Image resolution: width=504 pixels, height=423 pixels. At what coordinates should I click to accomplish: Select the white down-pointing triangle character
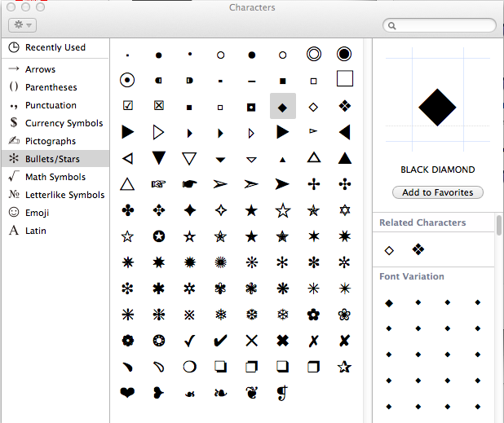click(189, 158)
